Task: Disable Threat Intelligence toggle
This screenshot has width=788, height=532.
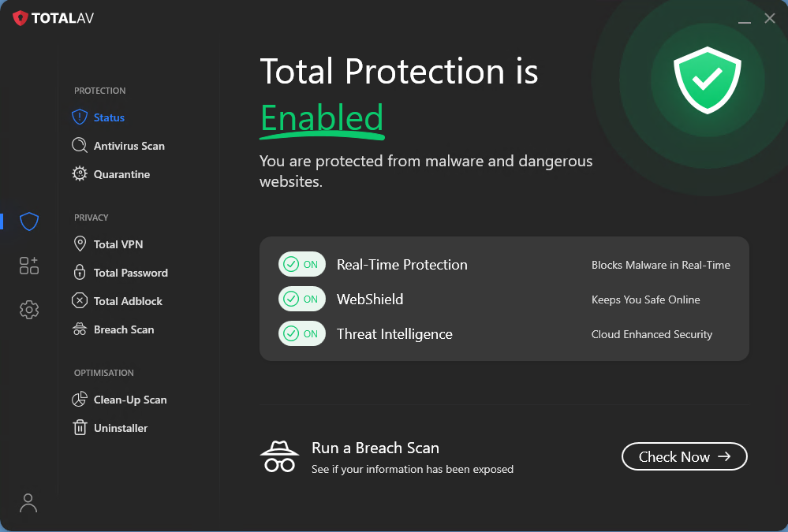Action: 301,334
